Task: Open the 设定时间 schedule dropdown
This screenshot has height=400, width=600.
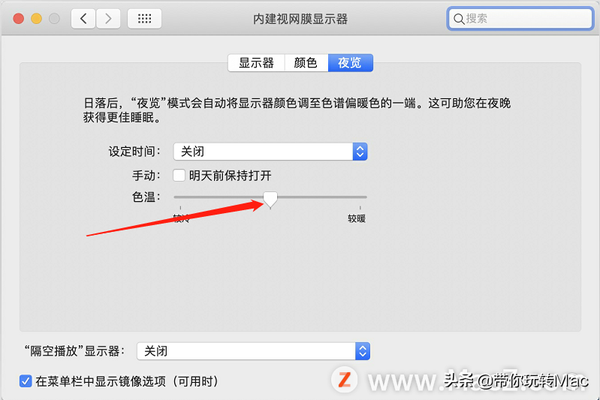Action: coord(270,152)
